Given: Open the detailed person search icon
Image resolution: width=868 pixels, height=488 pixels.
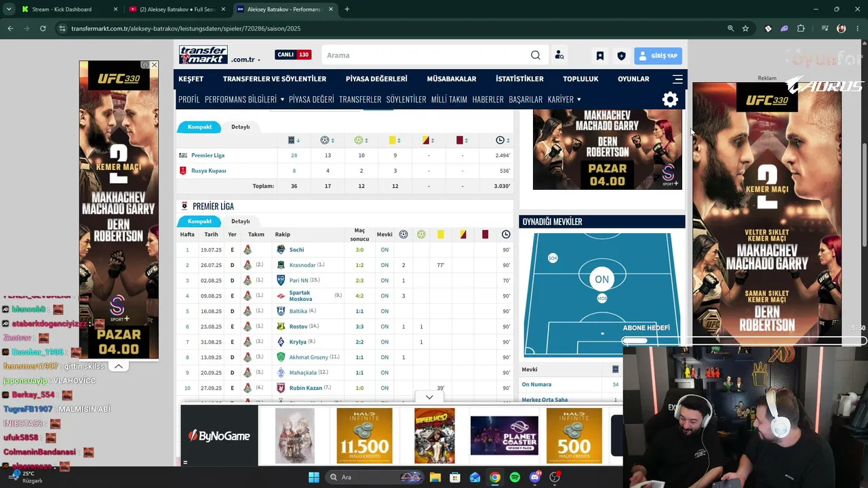Looking at the screenshot, I should click(559, 56).
